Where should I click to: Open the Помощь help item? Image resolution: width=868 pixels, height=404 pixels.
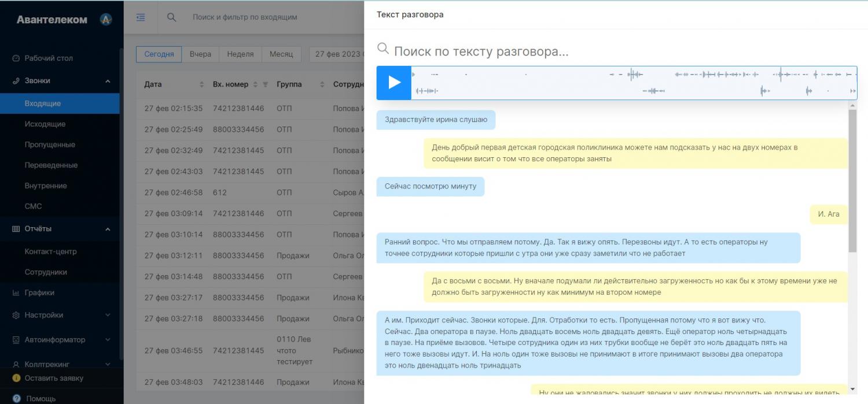point(40,398)
